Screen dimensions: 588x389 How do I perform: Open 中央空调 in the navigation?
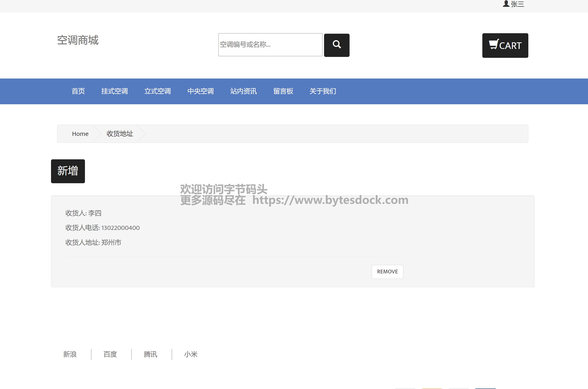coord(200,91)
